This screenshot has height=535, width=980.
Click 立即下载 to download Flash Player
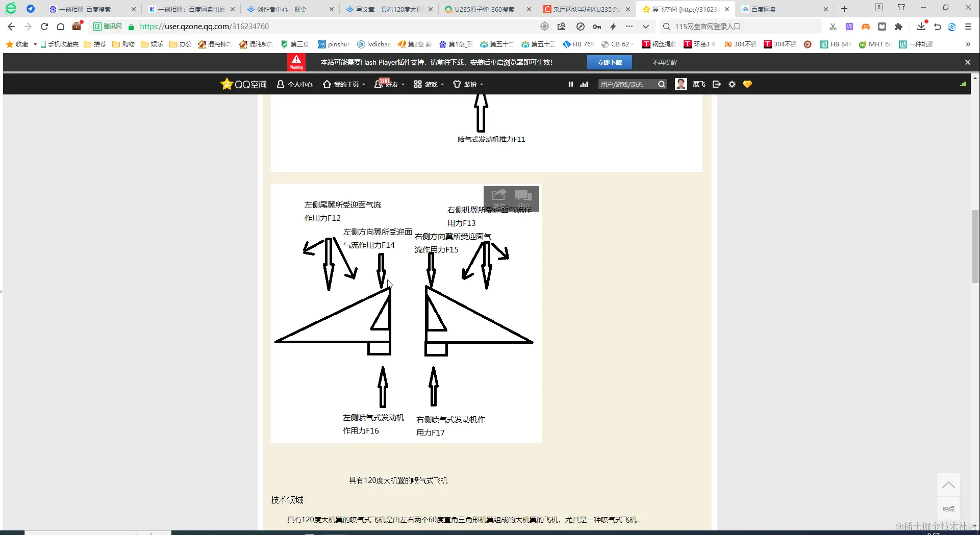pos(610,62)
